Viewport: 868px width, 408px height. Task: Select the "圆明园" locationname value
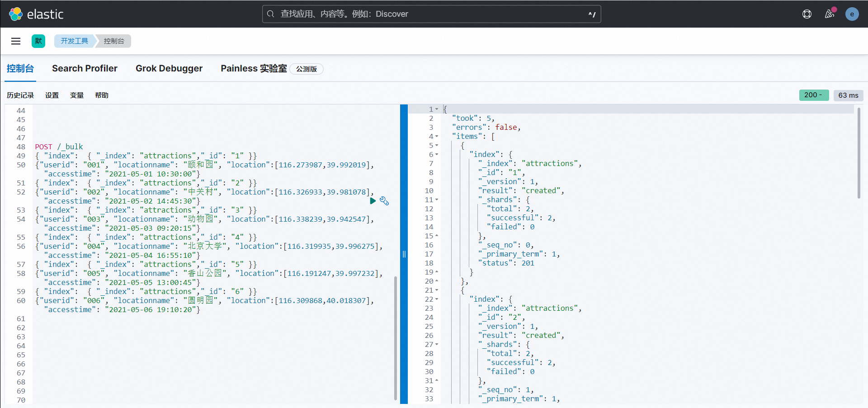(x=201, y=300)
